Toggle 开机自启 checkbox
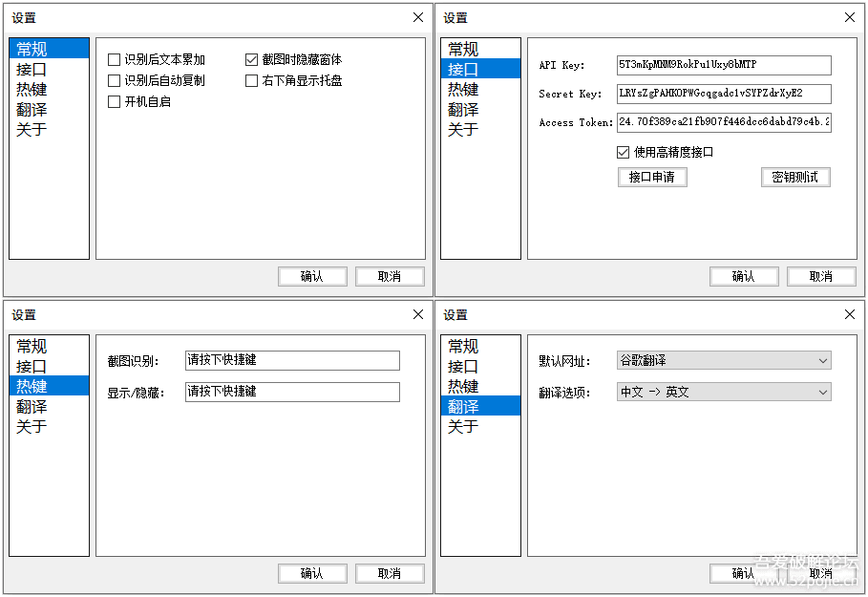Screen dimensions: 868x597 (114, 102)
